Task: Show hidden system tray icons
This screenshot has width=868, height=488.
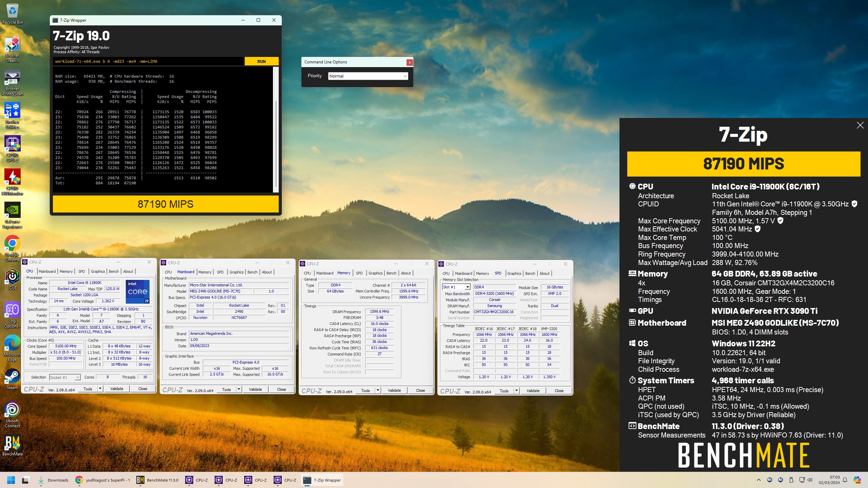Action: (x=759, y=480)
